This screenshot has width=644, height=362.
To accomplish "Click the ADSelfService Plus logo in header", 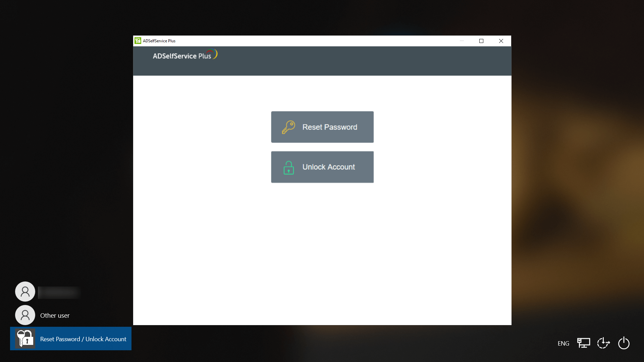I will [185, 55].
